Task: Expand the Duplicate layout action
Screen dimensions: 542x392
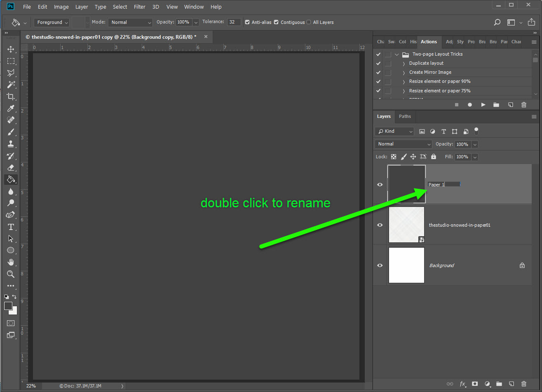Action: (x=404, y=63)
